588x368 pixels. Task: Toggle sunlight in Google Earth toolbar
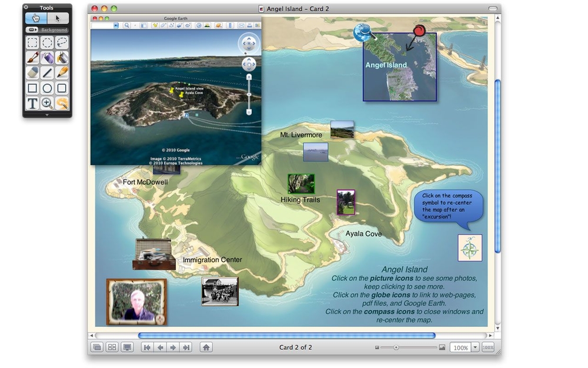207,25
